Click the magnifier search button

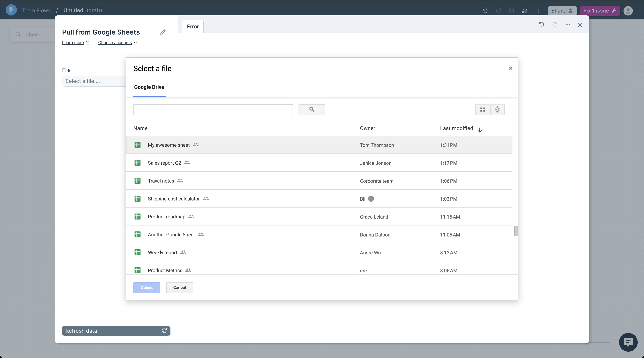312,110
